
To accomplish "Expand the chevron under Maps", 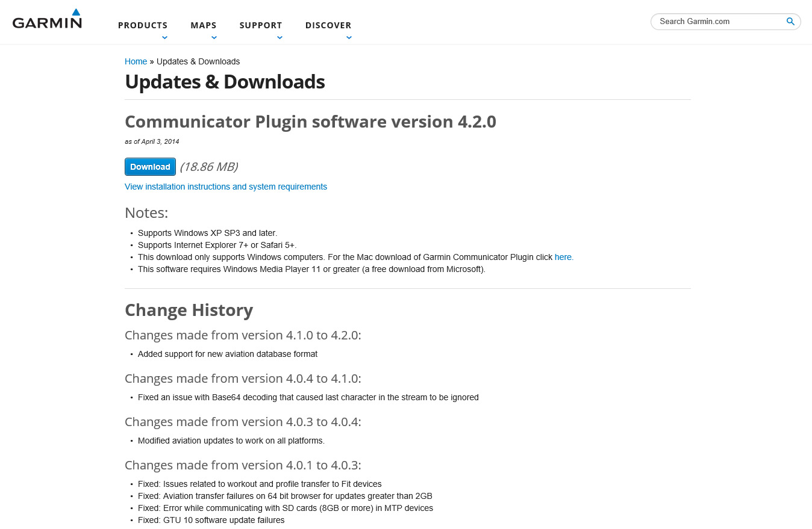I will pyautogui.click(x=214, y=37).
